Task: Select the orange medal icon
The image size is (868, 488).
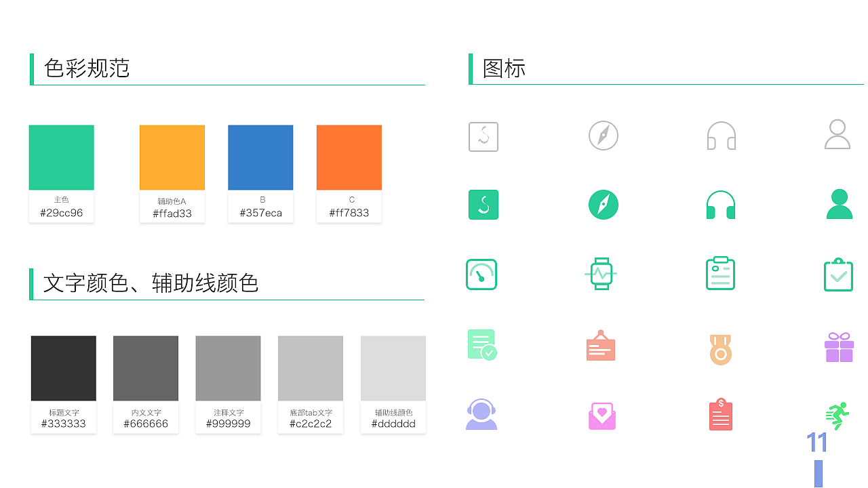Action: [x=720, y=349]
